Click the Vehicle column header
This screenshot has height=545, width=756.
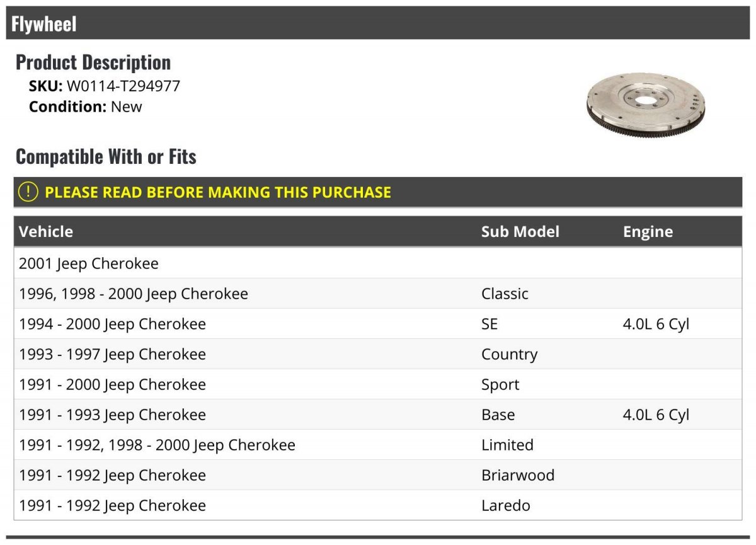[x=46, y=231]
